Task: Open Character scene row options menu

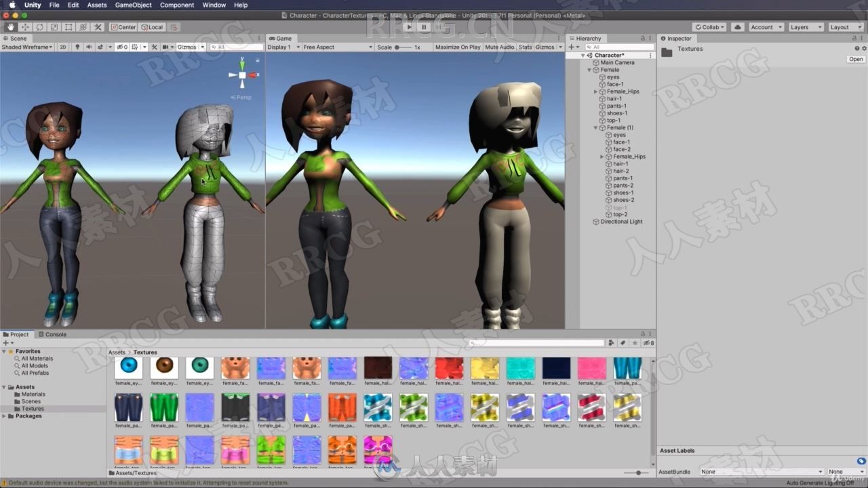Action: [651, 55]
